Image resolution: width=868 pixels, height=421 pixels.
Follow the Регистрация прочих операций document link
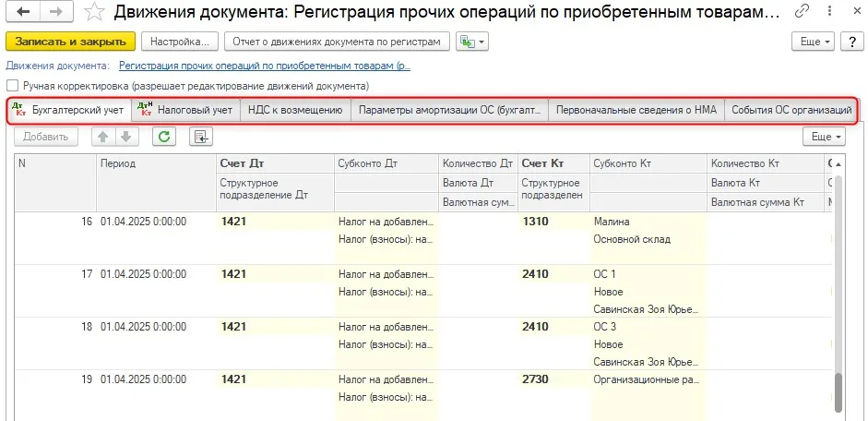point(265,66)
